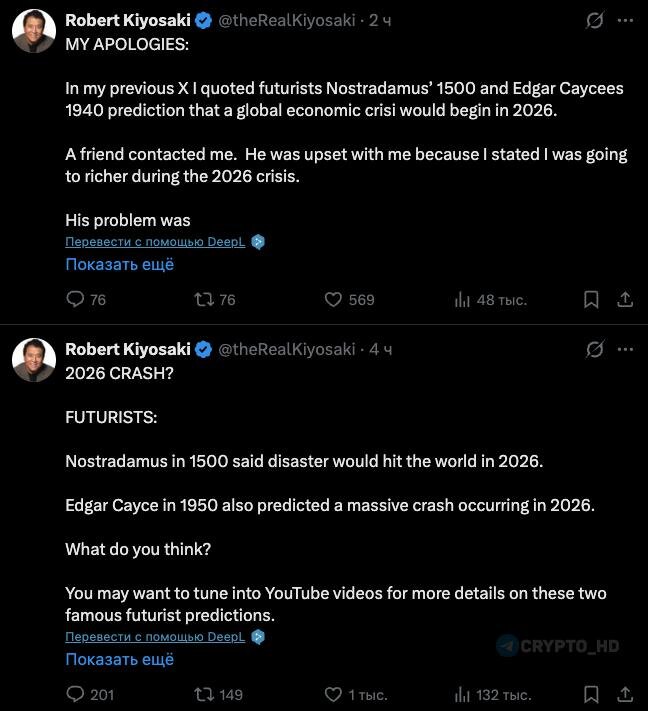Share the MY APOLOGIES post
The height and width of the screenshot is (711, 648).
624,299
